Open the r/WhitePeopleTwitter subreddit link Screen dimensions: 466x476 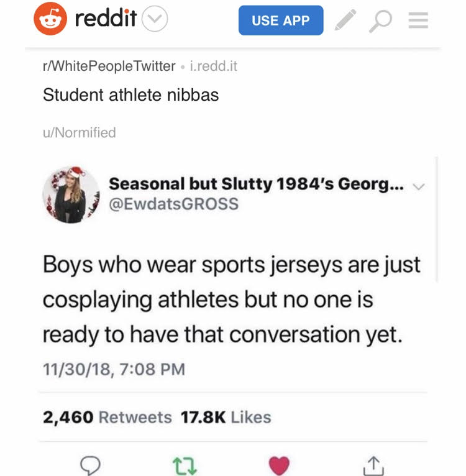tap(109, 66)
